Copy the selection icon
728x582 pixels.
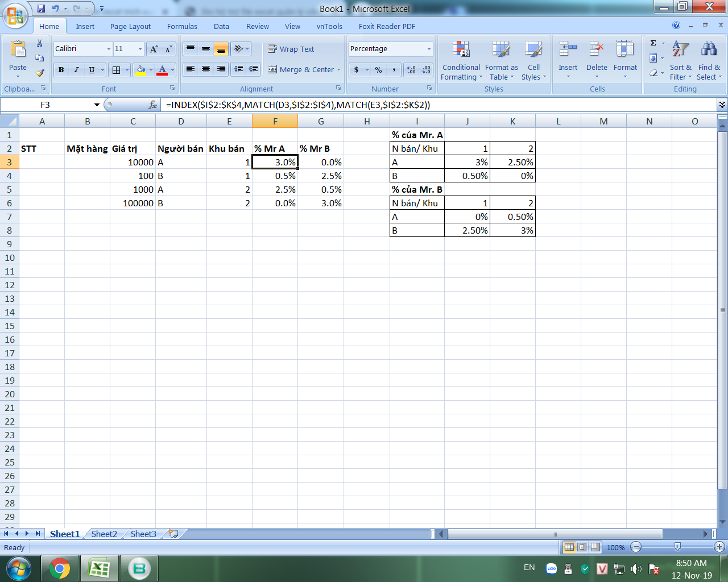click(40, 58)
